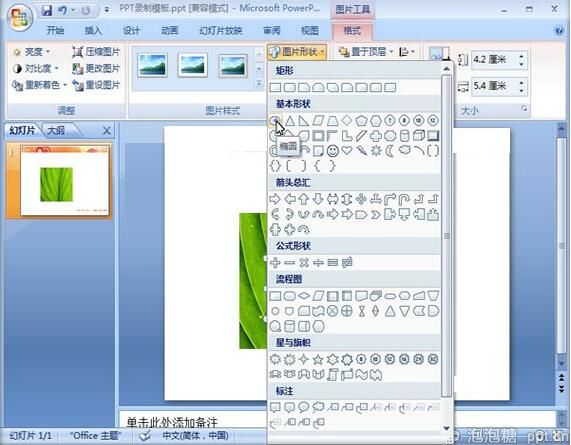
Task: Select the smiley face shape
Action: (x=332, y=150)
